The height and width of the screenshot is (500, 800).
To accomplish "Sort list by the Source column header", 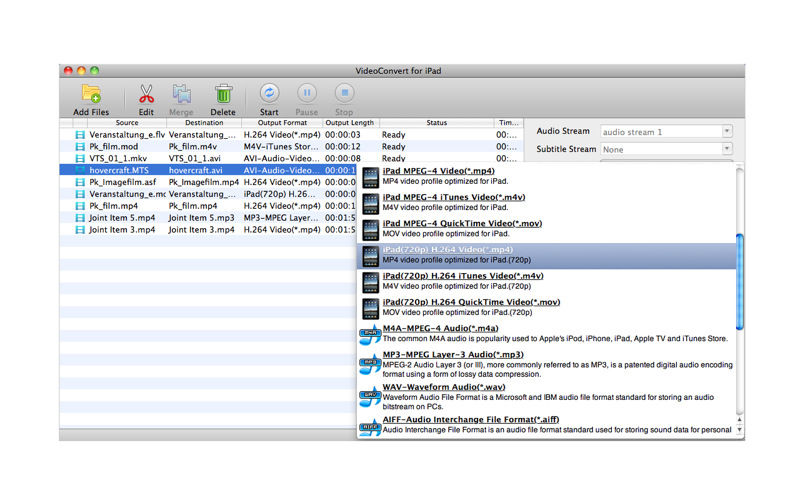I will [x=126, y=122].
